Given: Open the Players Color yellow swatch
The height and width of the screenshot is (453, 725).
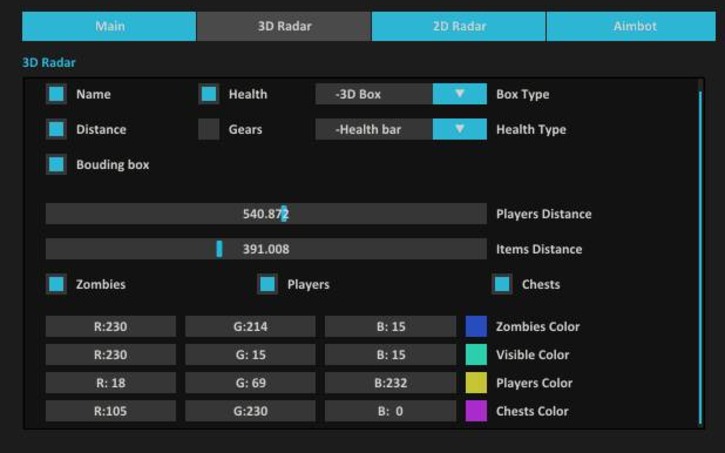Looking at the screenshot, I should click(x=476, y=383).
